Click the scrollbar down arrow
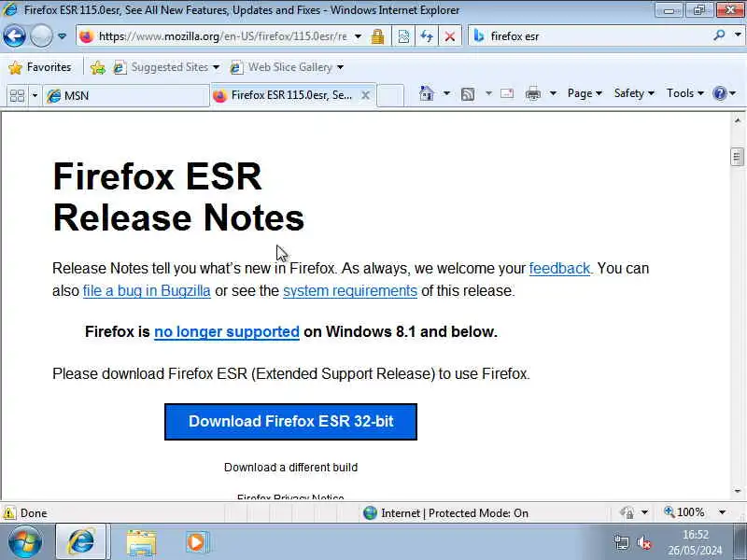Screen dimensions: 747x560 [x=737, y=491]
